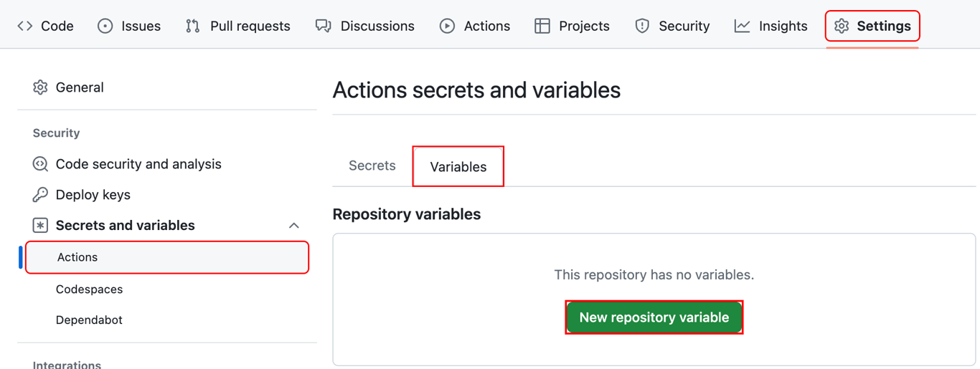
Task: Select the Settings tab
Action: click(x=872, y=26)
